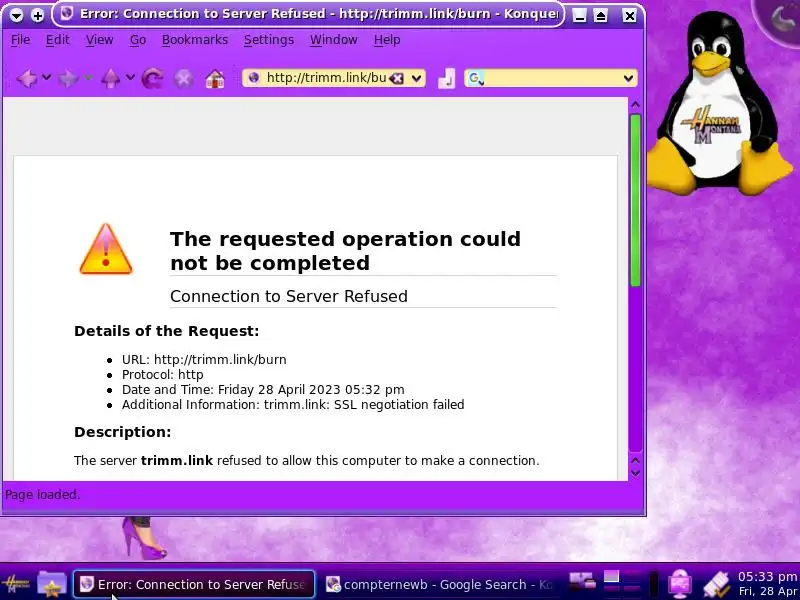800x600 pixels.
Task: Expand the Back history dropdown arrow
Action: click(x=46, y=78)
